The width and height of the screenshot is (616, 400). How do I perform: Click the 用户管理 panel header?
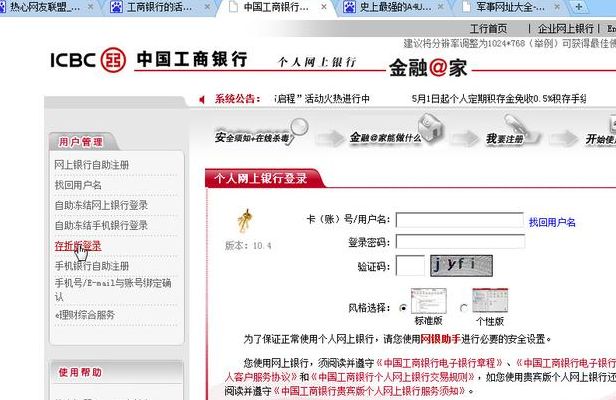point(81,142)
